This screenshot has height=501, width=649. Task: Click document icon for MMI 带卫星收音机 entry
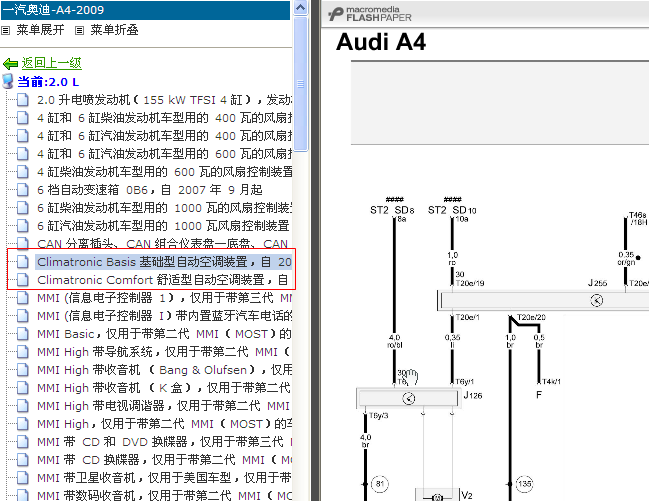[23, 478]
